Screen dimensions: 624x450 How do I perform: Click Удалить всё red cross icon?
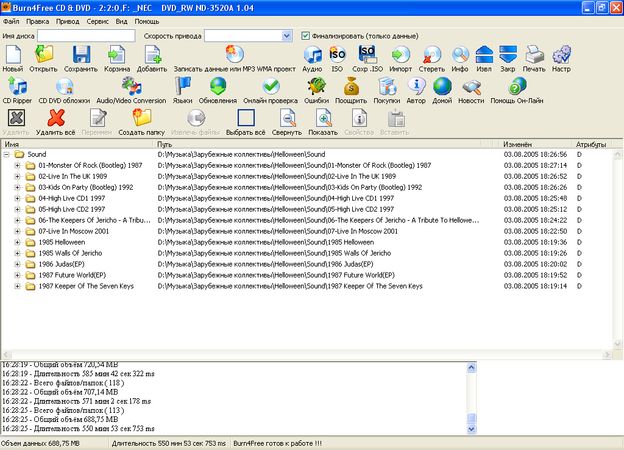56,118
